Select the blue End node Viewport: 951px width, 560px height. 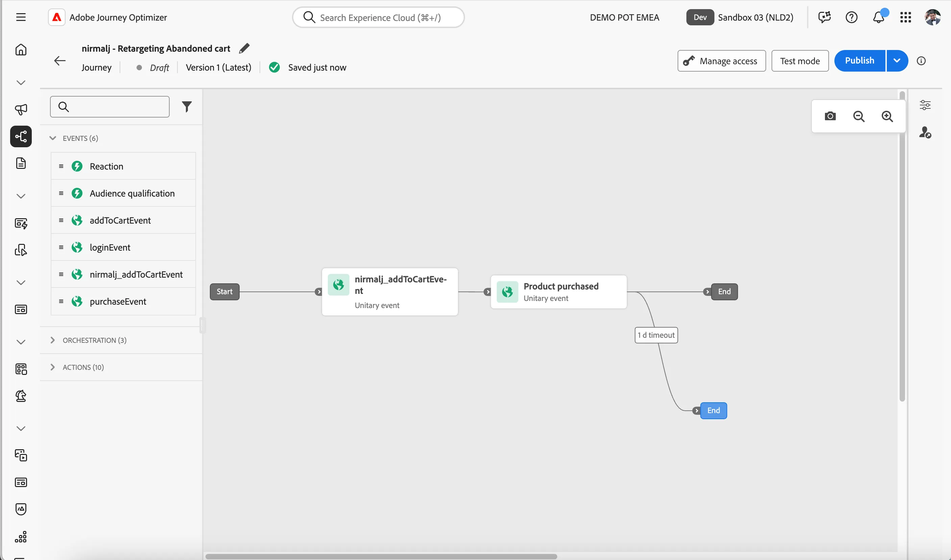pos(713,411)
